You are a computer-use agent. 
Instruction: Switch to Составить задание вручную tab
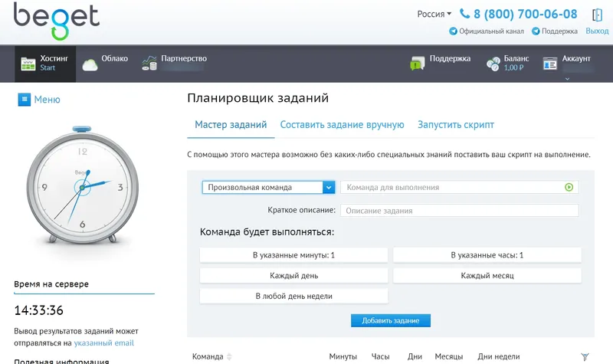click(x=342, y=125)
